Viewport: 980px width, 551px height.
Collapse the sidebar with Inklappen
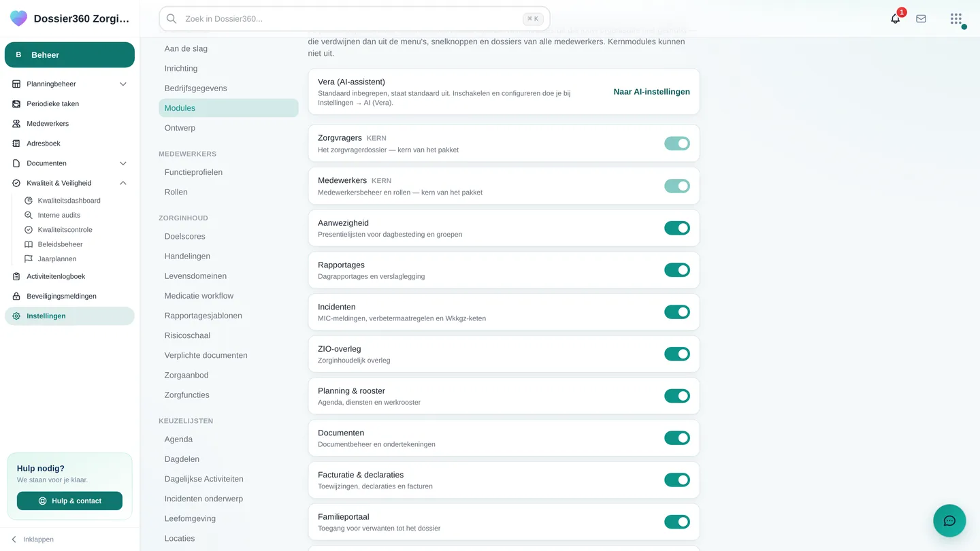point(32,539)
